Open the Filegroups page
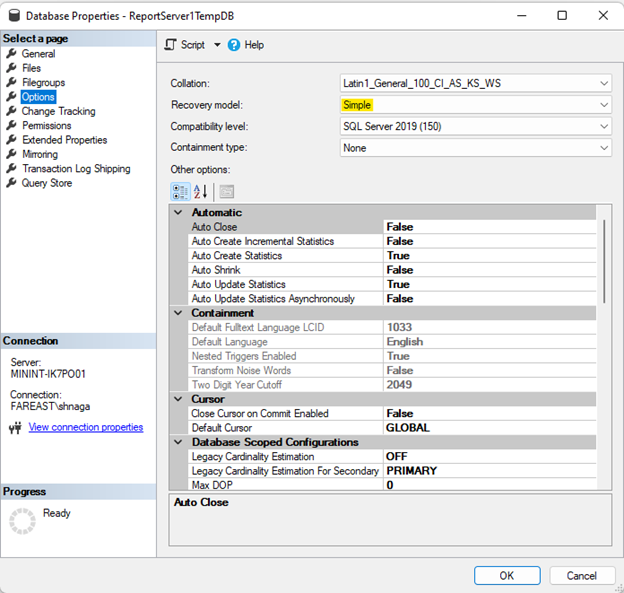 pyautogui.click(x=43, y=82)
